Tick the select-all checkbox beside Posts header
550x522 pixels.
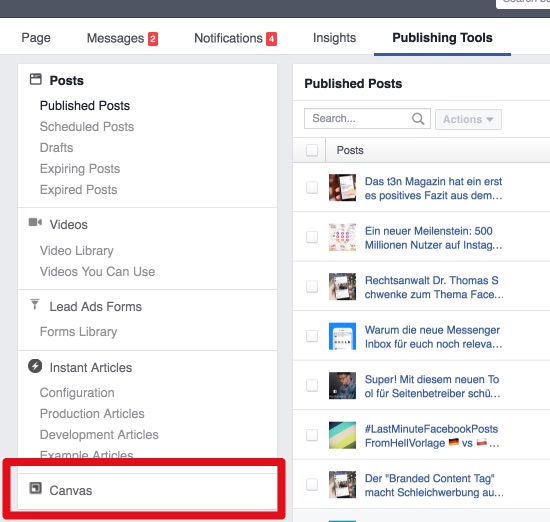(x=312, y=150)
